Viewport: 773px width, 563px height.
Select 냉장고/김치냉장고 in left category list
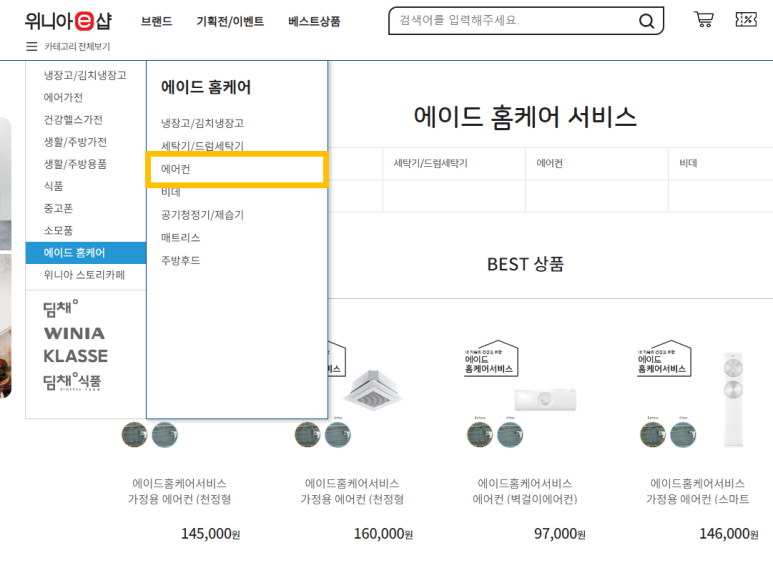pos(85,75)
